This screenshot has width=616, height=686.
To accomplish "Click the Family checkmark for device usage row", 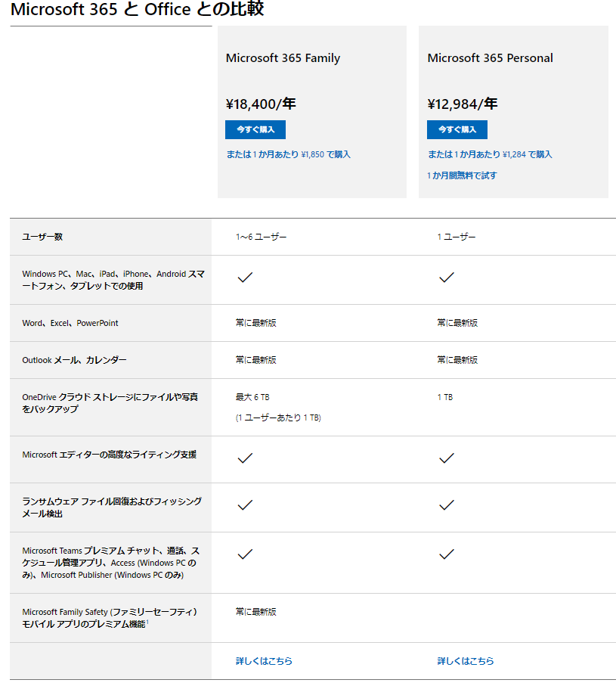I will 245,278.
